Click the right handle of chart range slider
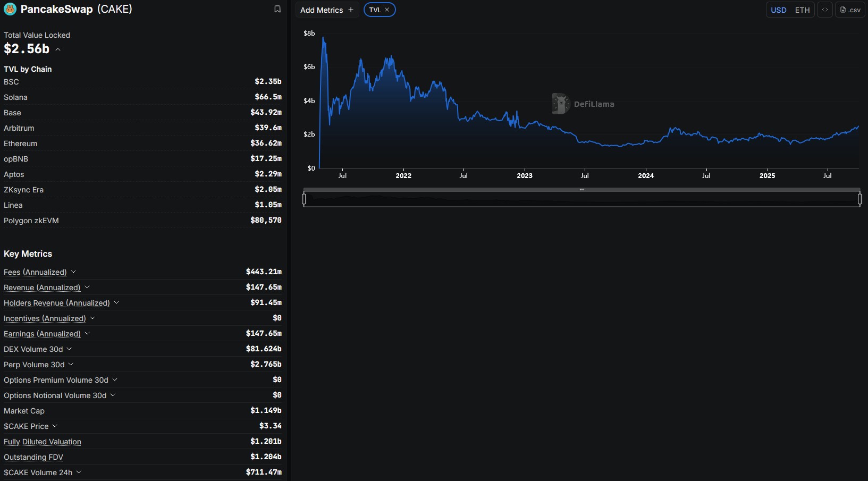 859,199
